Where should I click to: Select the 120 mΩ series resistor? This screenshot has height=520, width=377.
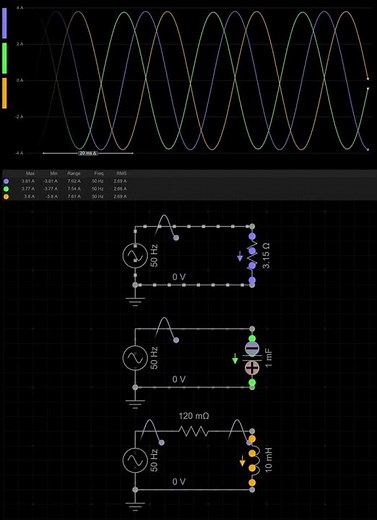click(193, 431)
